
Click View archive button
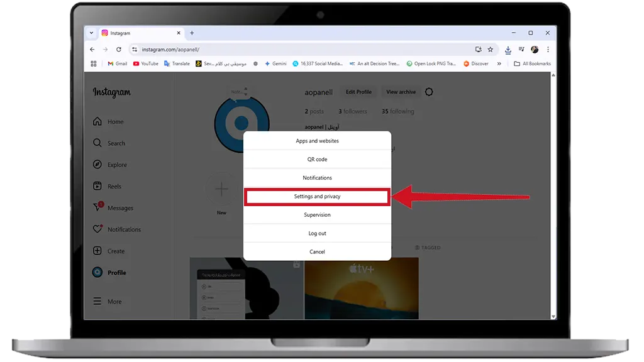click(x=401, y=92)
